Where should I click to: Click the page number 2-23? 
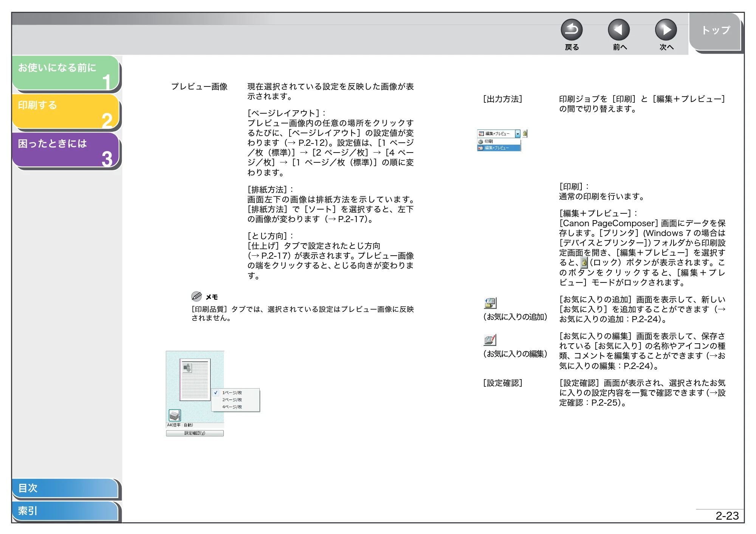(x=727, y=515)
